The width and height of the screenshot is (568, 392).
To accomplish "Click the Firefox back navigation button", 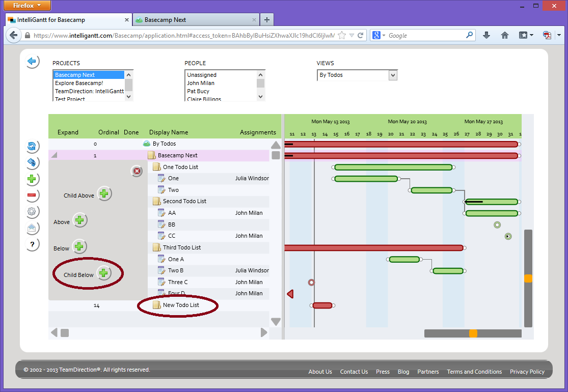I will (13, 35).
